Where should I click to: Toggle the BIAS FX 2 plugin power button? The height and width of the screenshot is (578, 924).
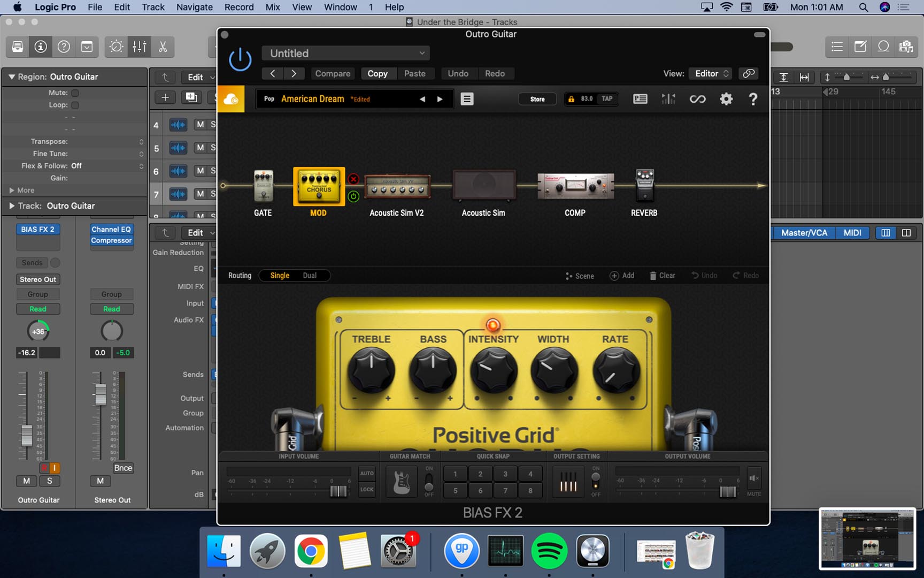240,59
